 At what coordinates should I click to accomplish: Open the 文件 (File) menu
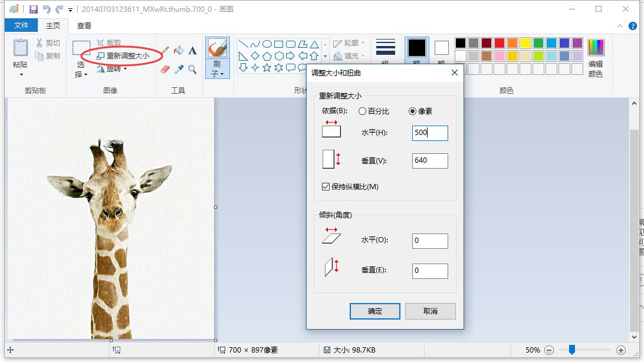point(21,25)
